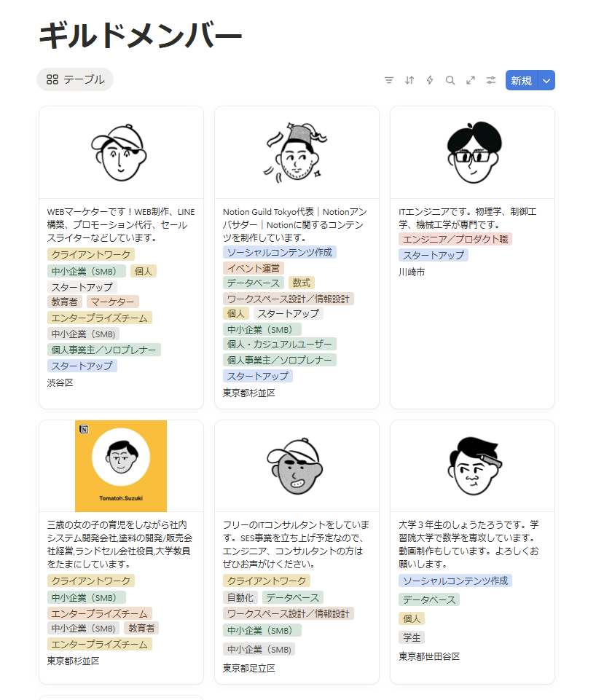The image size is (596, 700).
Task: Expand the dropdown arrow beside 新規
Action: [x=546, y=81]
